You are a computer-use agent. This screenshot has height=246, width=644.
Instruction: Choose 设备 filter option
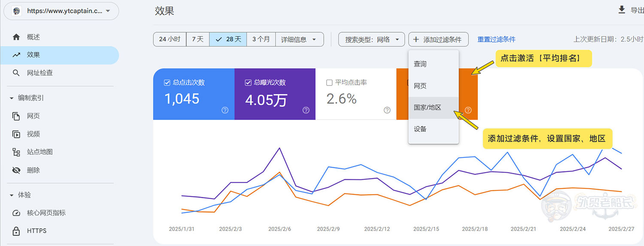coord(434,129)
